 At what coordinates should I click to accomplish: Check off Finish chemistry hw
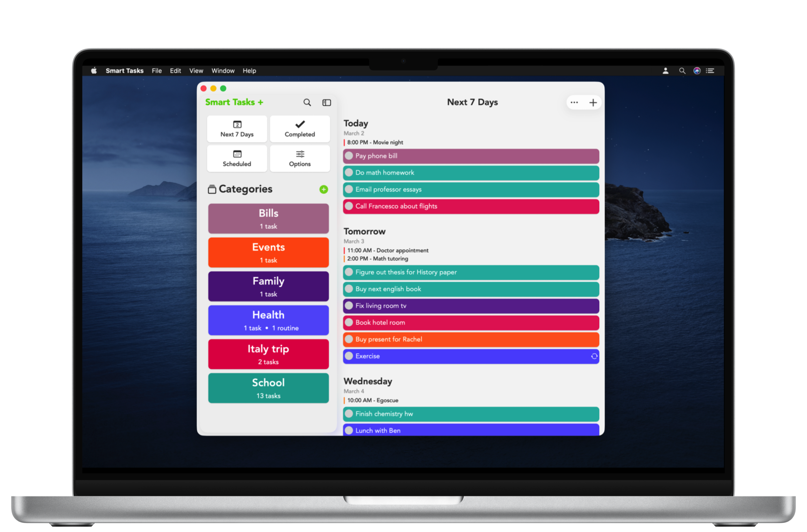tap(349, 414)
